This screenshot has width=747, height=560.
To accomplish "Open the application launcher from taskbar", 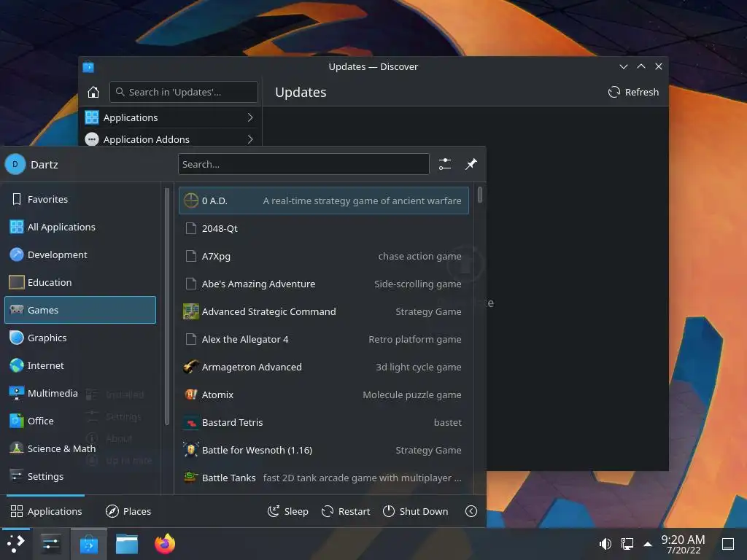I will click(15, 544).
